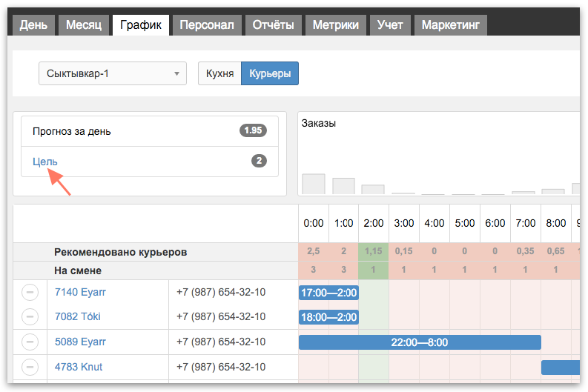Image resolution: width=588 pixels, height=392 pixels.
Task: Open the День tab
Action: tap(33, 25)
